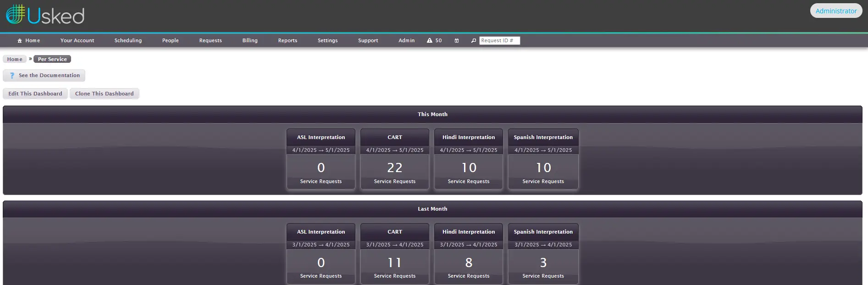868x285 pixels.
Task: Open Last Month Hindi Interpretation tile
Action: coord(468,254)
